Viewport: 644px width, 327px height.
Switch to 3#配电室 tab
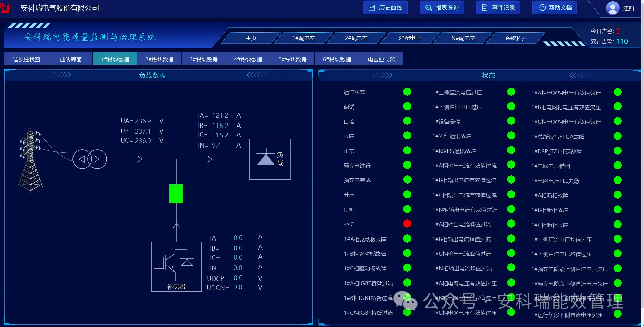pyautogui.click(x=409, y=38)
